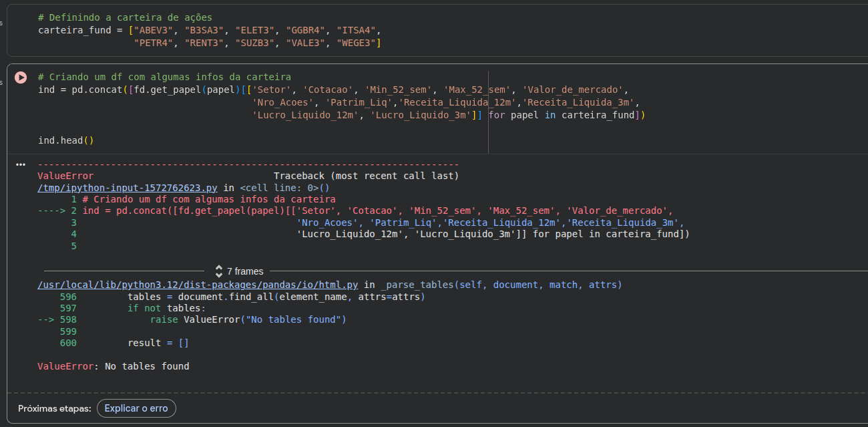Click the final "ValueError: No tables found" message
The height and width of the screenshot is (427, 868).
pos(114,366)
